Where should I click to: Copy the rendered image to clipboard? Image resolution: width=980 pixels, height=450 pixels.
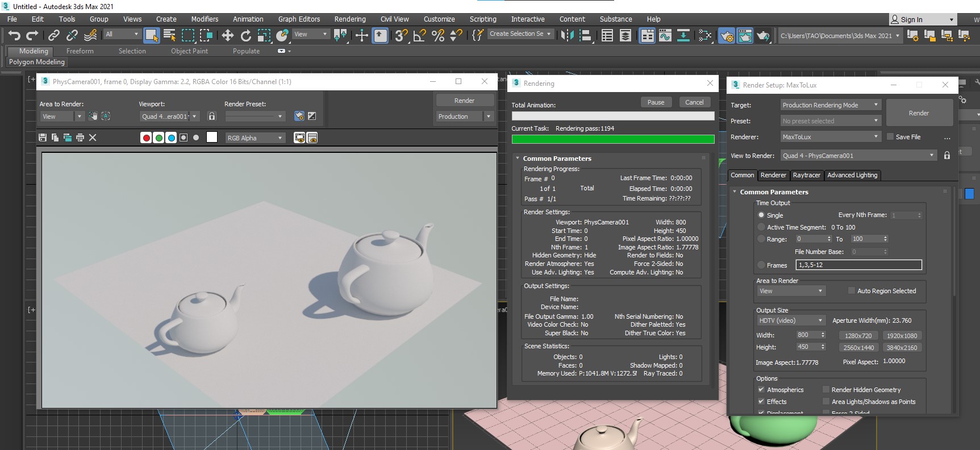[55, 137]
